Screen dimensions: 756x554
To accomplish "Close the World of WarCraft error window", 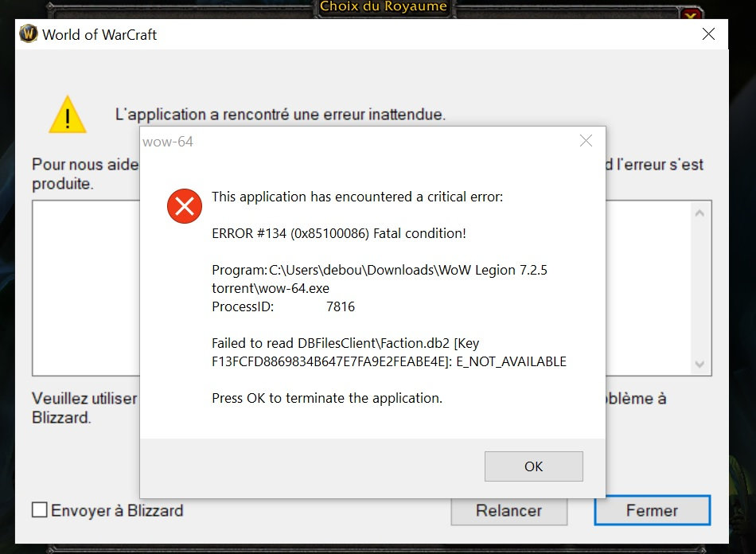I will pos(707,34).
